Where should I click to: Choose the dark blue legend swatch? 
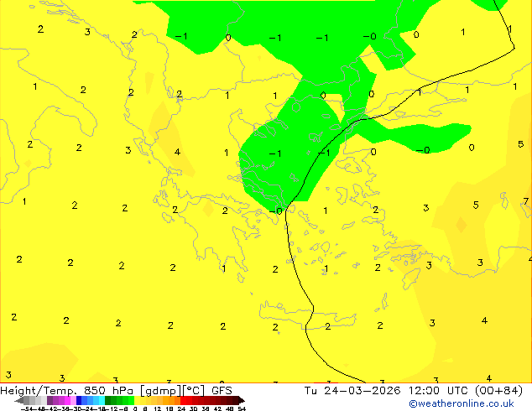(79, 400)
